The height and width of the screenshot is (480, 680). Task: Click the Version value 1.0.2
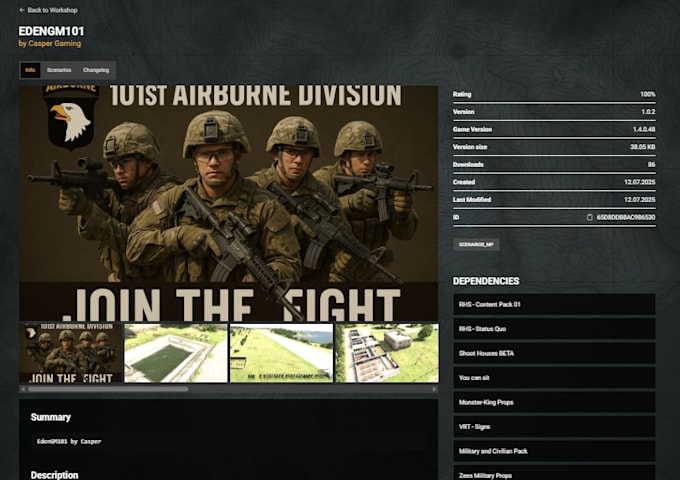648,112
